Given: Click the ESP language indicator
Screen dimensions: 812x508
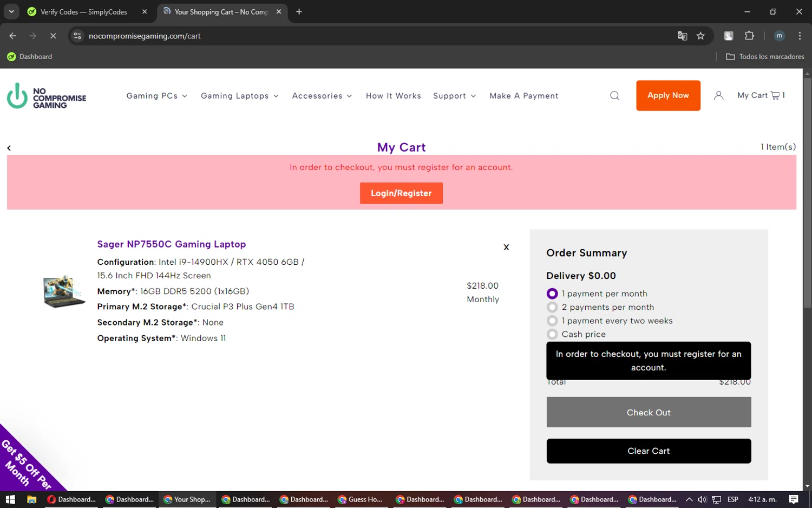Looking at the screenshot, I should tap(733, 499).
